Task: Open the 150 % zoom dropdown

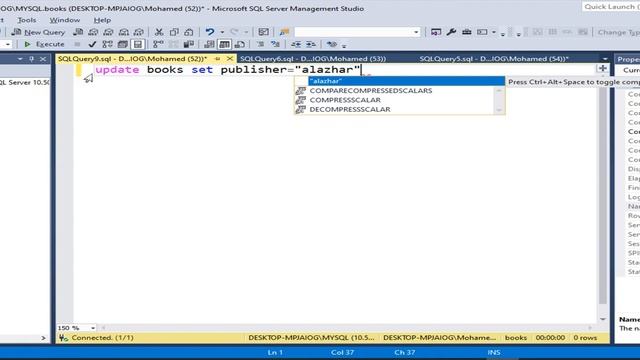Action: [x=93, y=328]
